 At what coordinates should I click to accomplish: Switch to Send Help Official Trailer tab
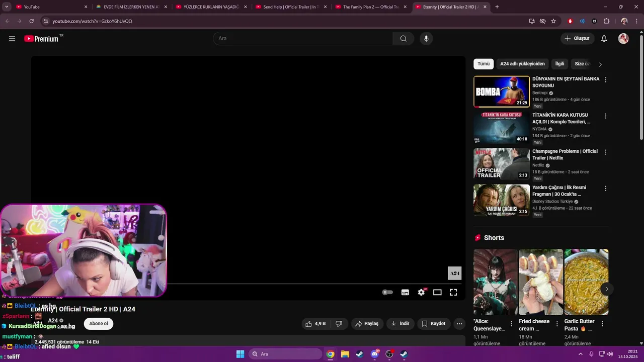click(x=291, y=7)
